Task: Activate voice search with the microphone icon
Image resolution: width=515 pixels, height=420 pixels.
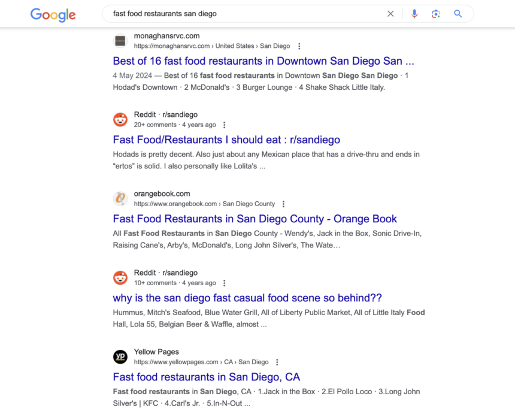Action: (x=414, y=13)
